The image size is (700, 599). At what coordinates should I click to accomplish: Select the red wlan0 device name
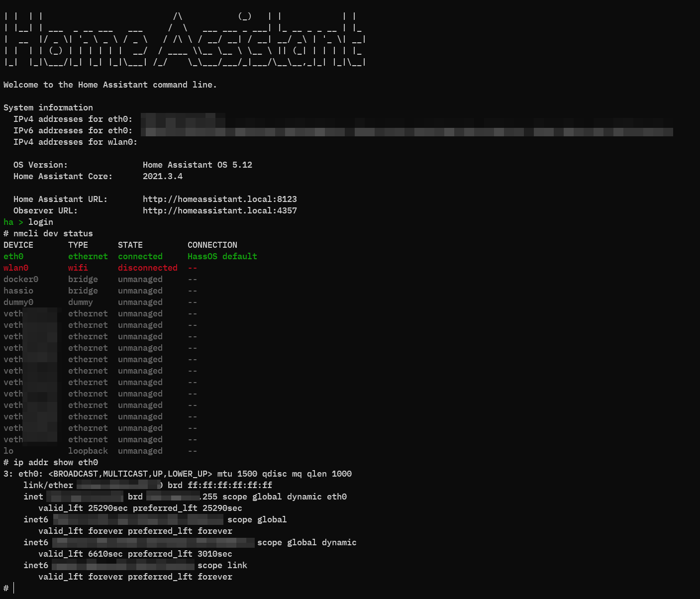click(16, 268)
